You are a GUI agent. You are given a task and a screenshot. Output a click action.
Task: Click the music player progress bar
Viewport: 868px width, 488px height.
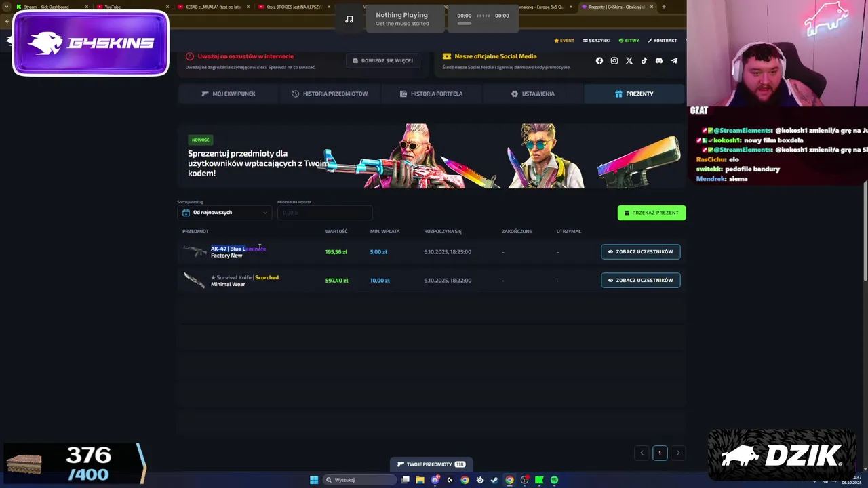tap(465, 24)
